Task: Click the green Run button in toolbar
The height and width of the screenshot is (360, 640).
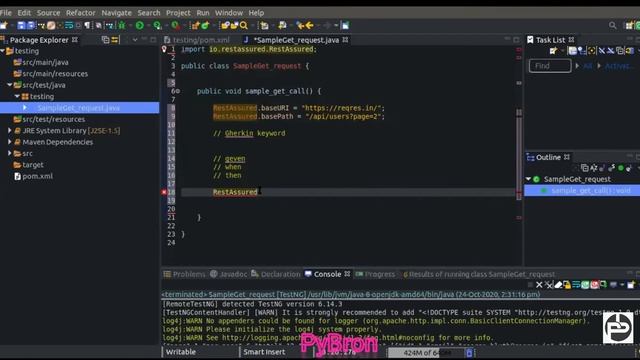Action: 140,25
